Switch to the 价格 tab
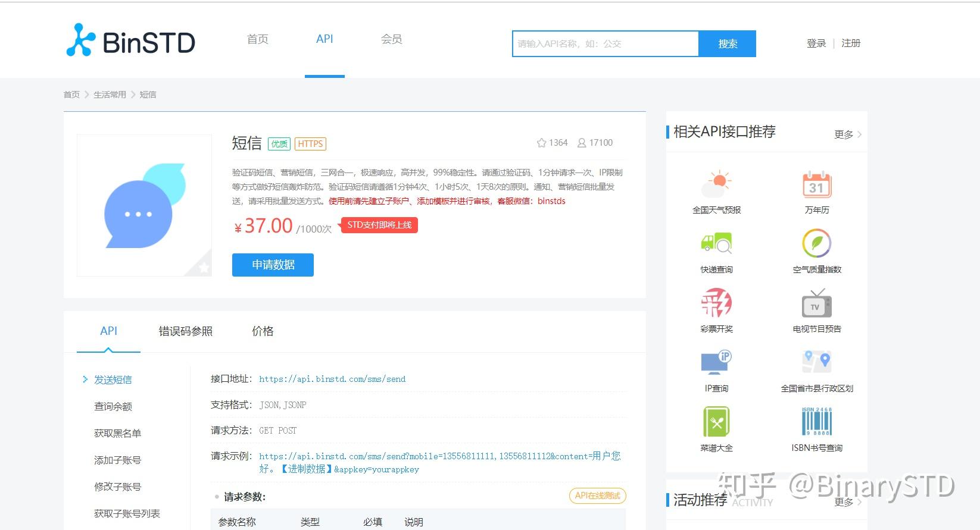Image resolution: width=980 pixels, height=530 pixels. [x=263, y=331]
